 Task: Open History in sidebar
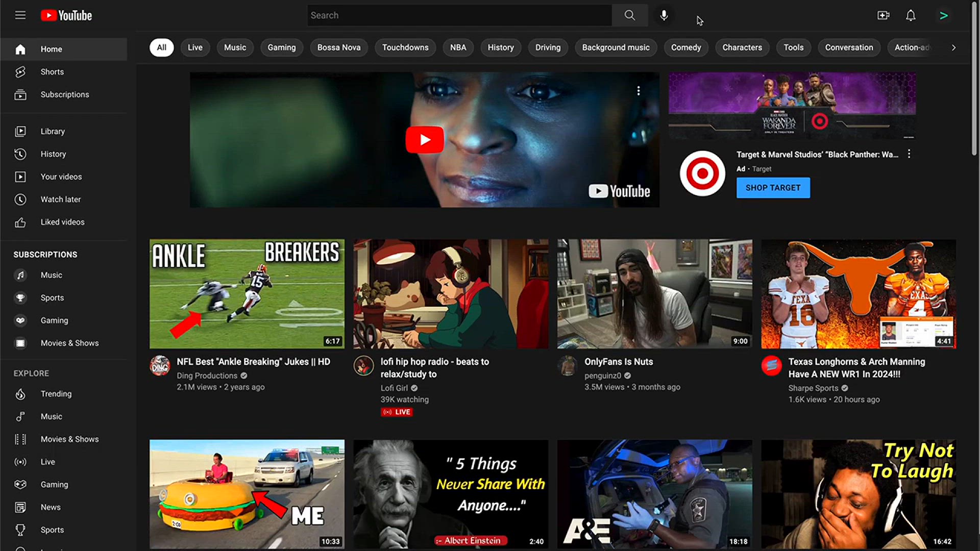pyautogui.click(x=64, y=154)
